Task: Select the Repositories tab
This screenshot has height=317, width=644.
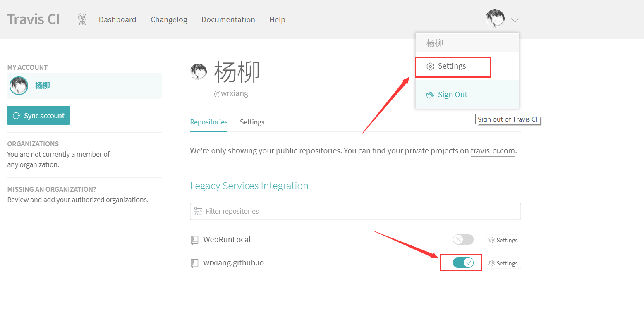Action: [x=208, y=122]
